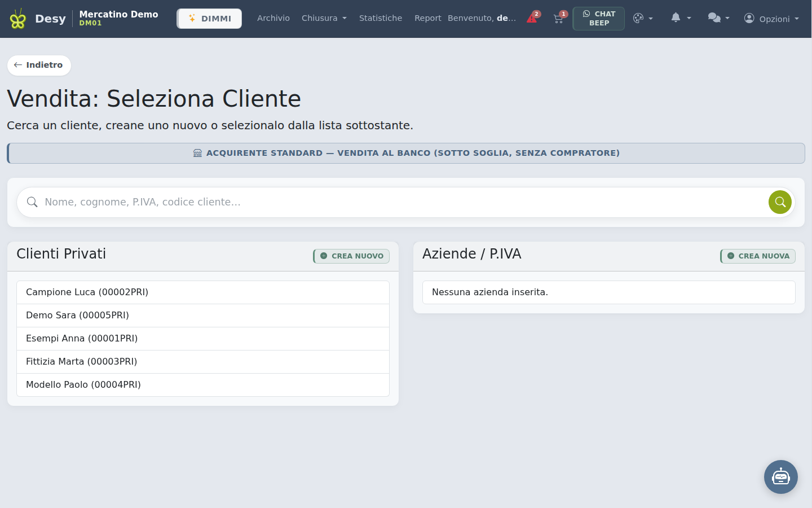The height and width of the screenshot is (508, 812).
Task: Expand the Opzioni user dropdown
Action: [x=771, y=19]
